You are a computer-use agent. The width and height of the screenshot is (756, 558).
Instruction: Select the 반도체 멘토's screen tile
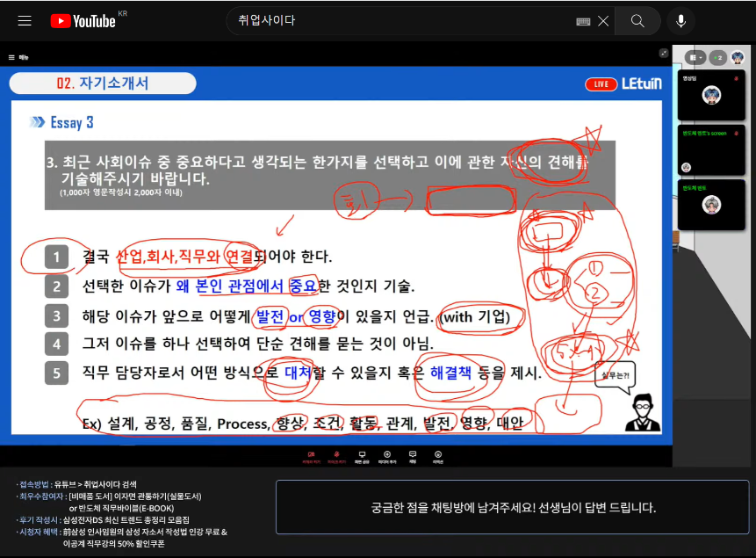point(712,150)
